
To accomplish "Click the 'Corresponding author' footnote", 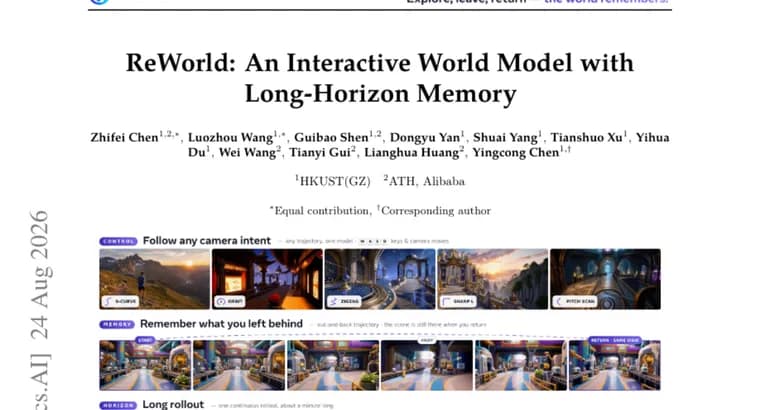I will (436, 211).
